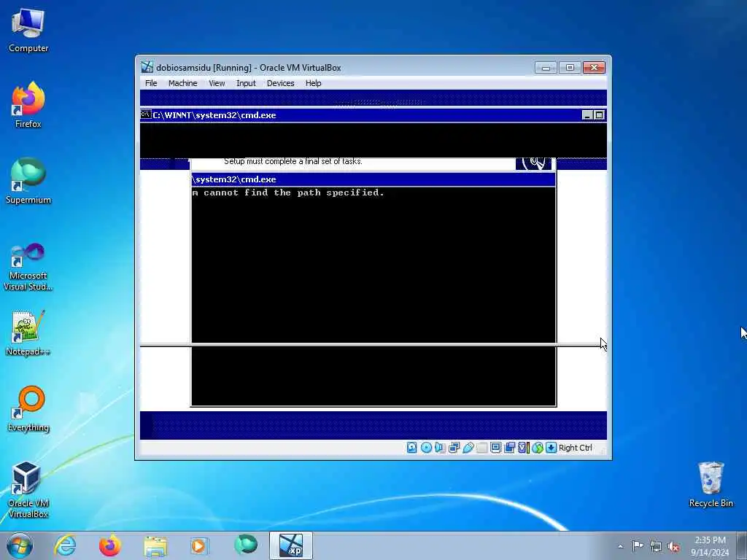Launch Firefox from the taskbar
Screen dimensions: 747x560
109,545
